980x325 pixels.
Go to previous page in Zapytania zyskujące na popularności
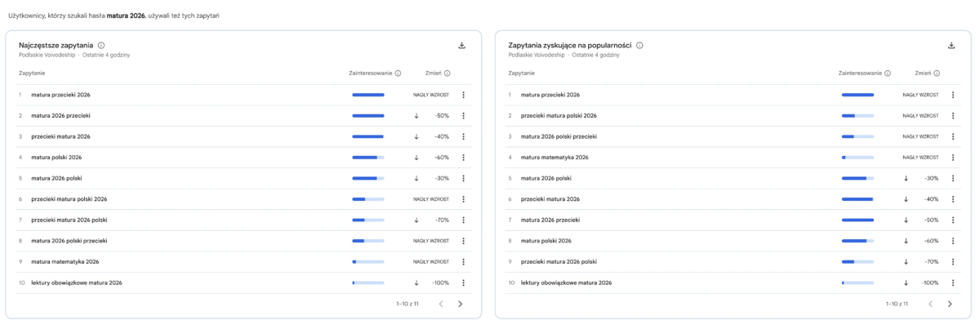pyautogui.click(x=931, y=304)
